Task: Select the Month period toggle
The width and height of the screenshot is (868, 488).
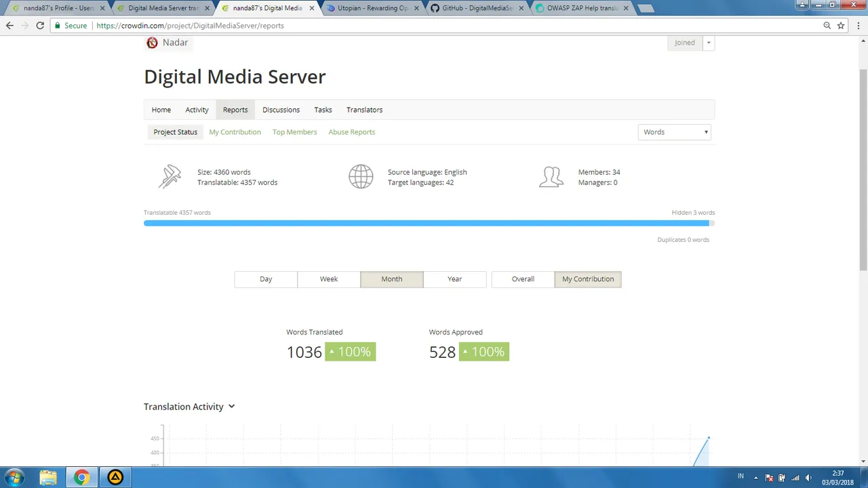Action: tap(392, 279)
